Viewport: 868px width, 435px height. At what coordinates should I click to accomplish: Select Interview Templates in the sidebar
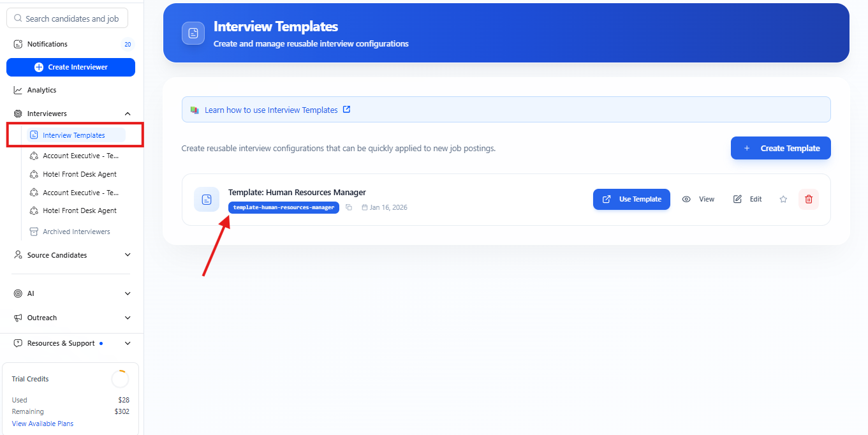73,135
